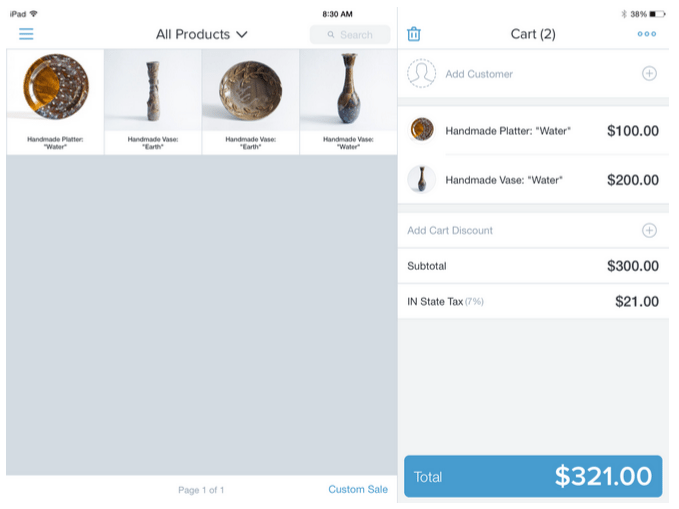Click the customer avatar placeholder icon
Screen dimensions: 679x509
(x=421, y=74)
